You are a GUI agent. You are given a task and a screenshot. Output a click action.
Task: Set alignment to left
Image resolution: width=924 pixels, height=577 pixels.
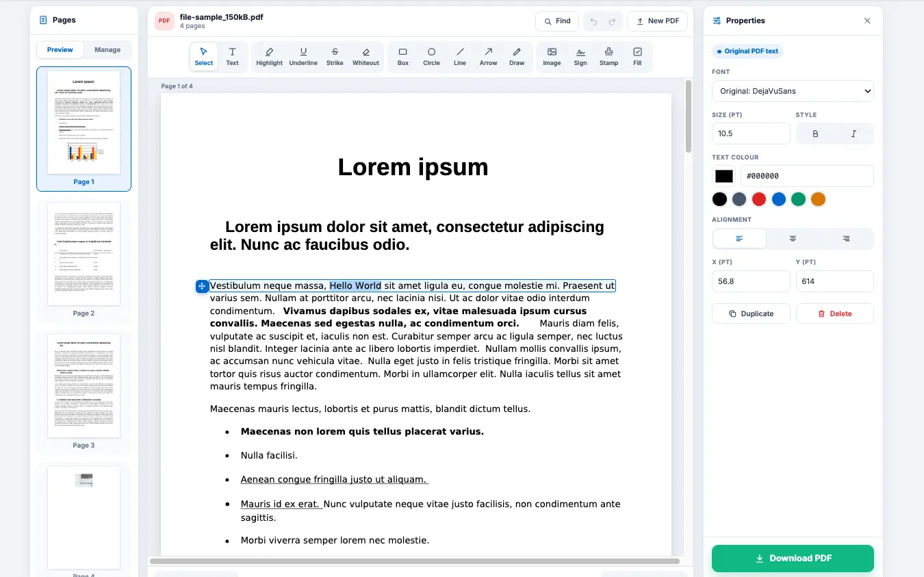[739, 238]
